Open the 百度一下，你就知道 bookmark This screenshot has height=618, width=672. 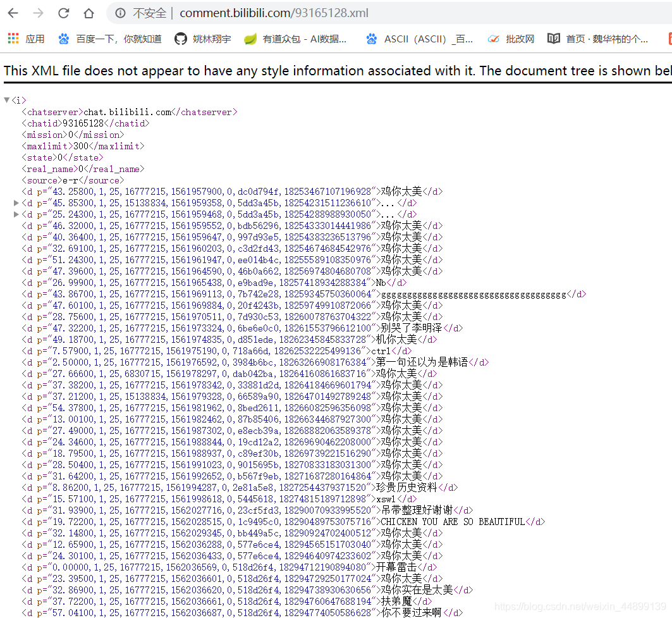point(110,39)
